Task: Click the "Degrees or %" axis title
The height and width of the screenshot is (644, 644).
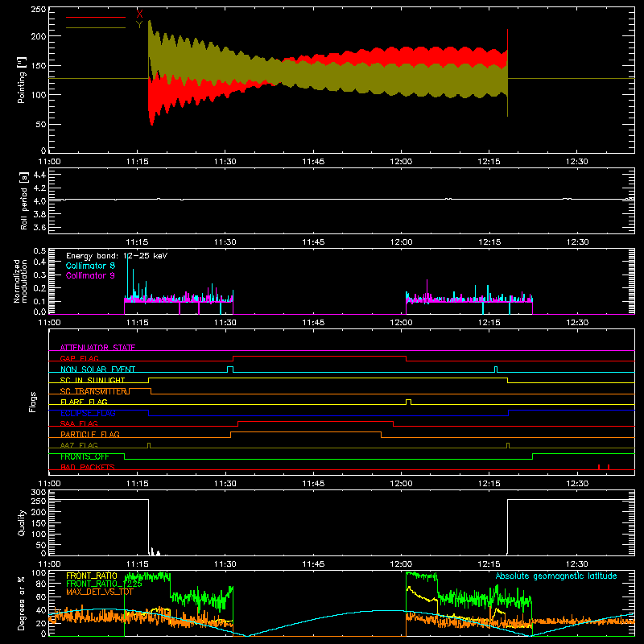Action: 22,603
